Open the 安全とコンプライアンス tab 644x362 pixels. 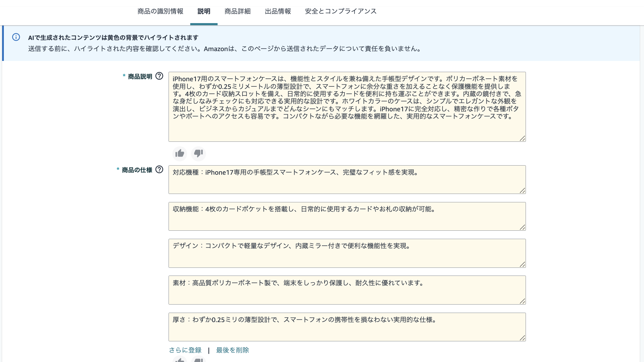click(341, 11)
